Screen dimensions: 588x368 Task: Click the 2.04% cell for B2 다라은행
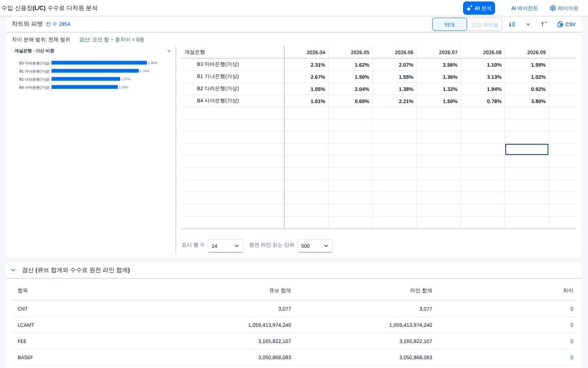[350, 89]
